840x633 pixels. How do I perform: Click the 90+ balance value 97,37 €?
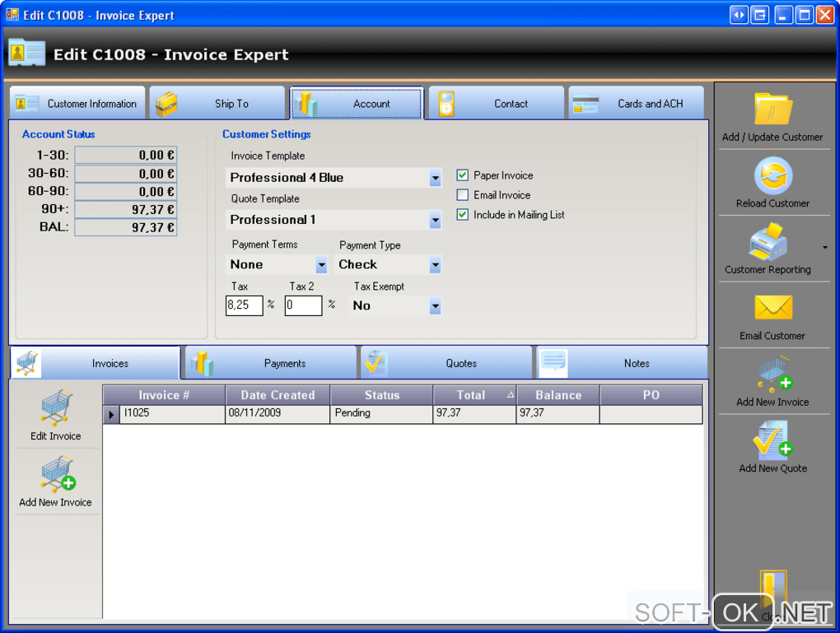pyautogui.click(x=126, y=209)
